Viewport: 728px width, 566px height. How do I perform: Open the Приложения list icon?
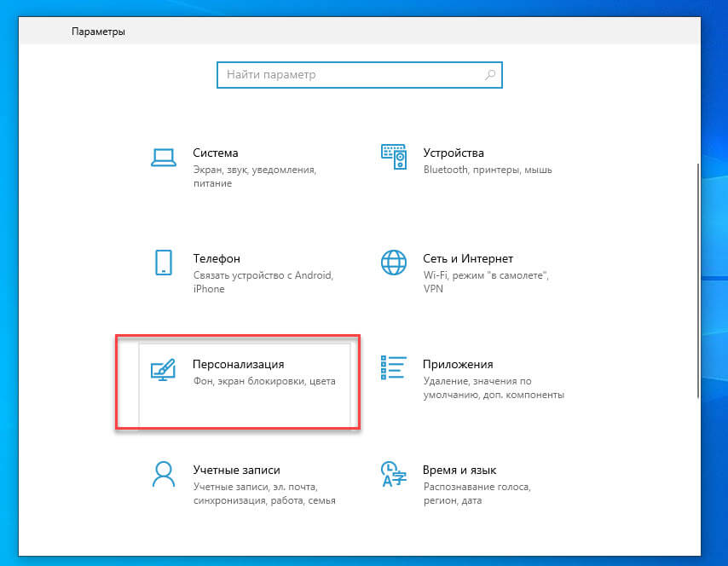pyautogui.click(x=394, y=367)
